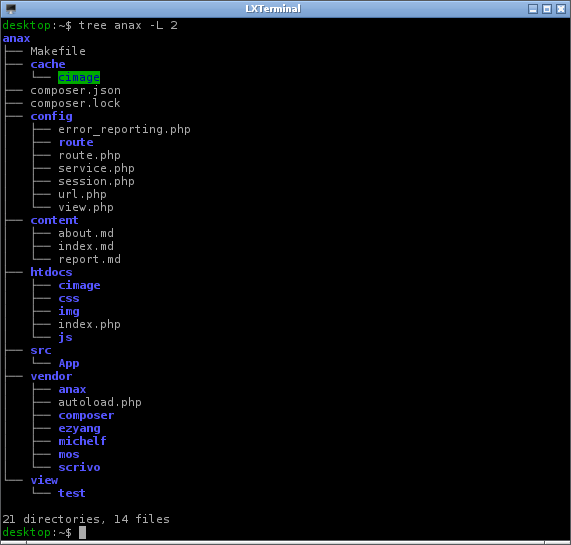Select composer.json in the tree output
This screenshot has width=571, height=545.
point(75,91)
